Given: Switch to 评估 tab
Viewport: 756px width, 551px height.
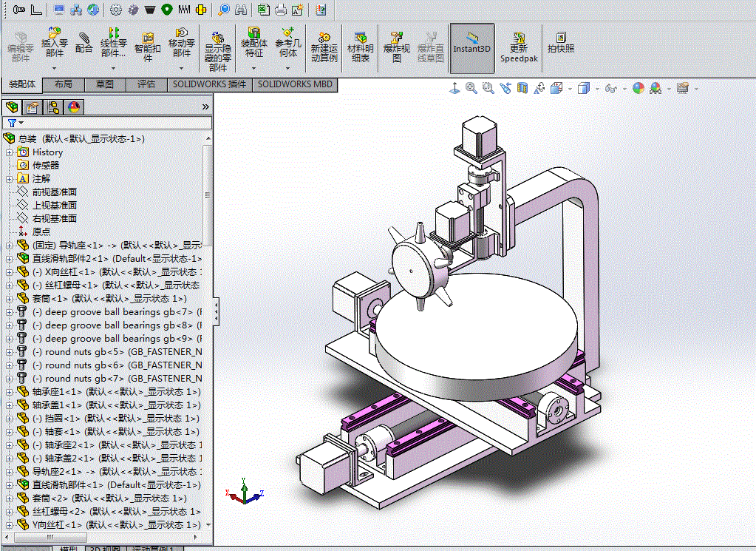Looking at the screenshot, I should click(146, 84).
